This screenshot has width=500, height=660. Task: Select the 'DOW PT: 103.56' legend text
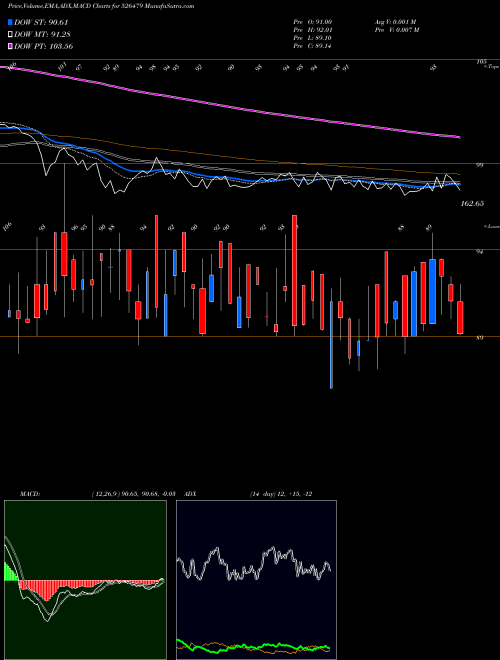[x=44, y=46]
